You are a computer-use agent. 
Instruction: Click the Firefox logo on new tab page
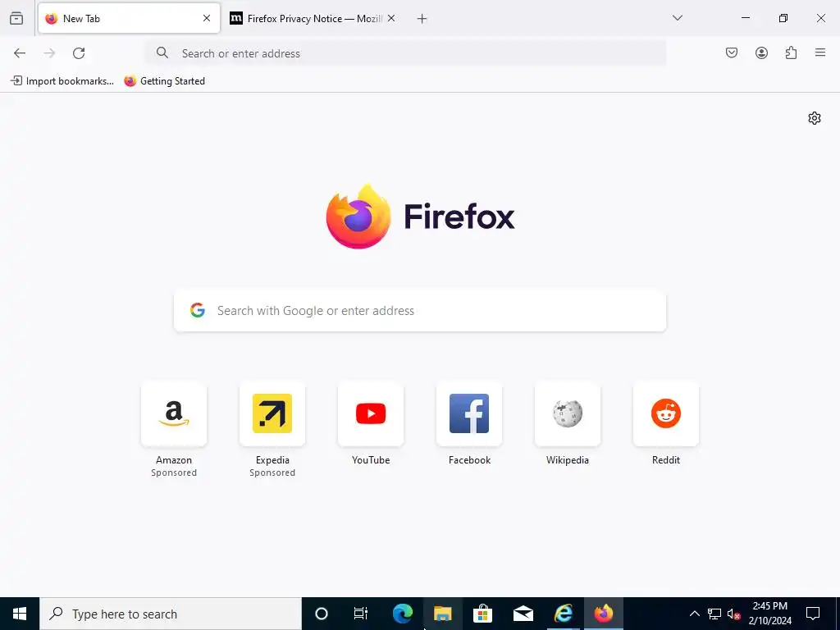click(x=420, y=217)
